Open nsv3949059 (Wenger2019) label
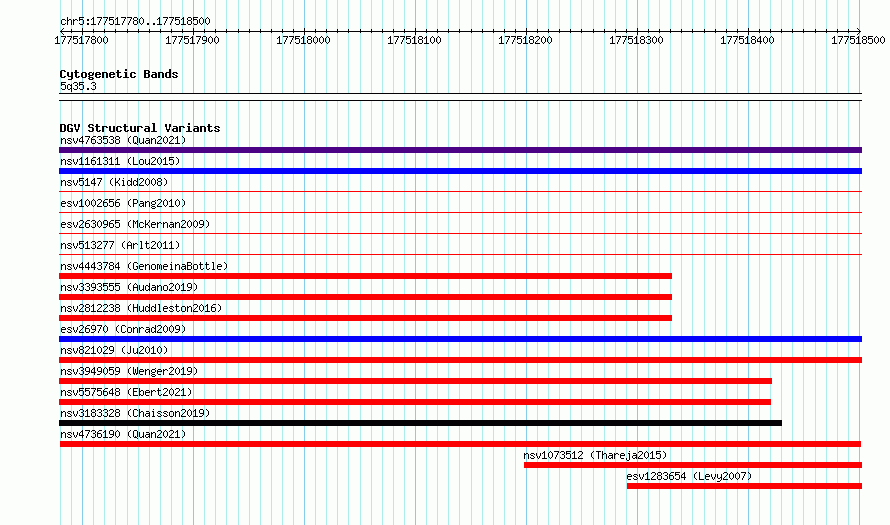This screenshot has width=890, height=525. click(x=129, y=371)
